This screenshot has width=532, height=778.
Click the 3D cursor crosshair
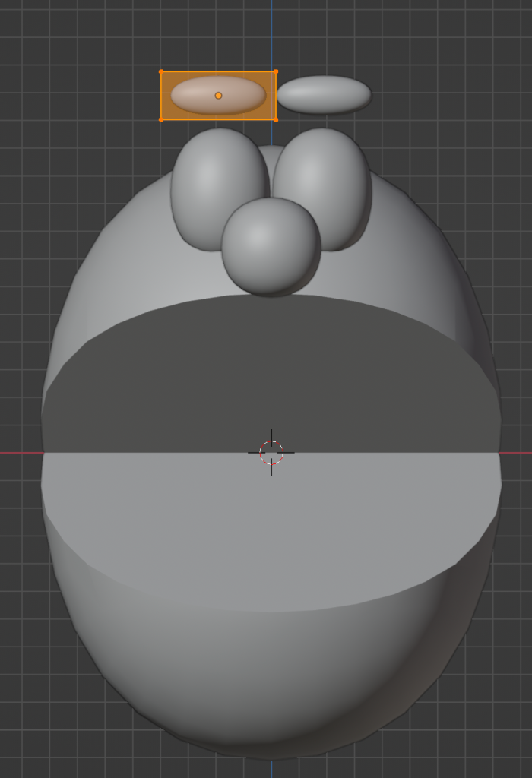tap(271, 453)
